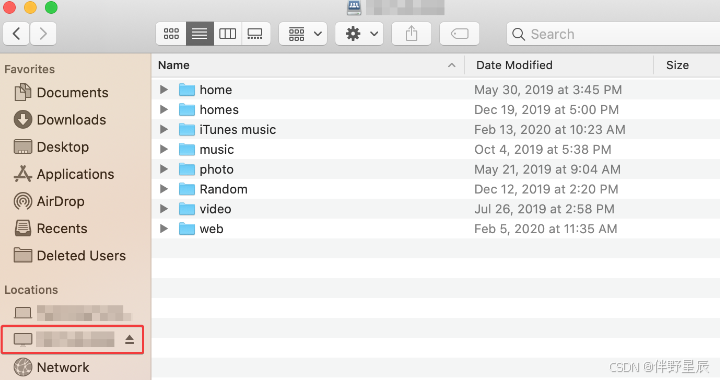Click date 'Dec 12, 2019 at 2:20 PM'
The height and width of the screenshot is (380, 720).
tap(546, 189)
